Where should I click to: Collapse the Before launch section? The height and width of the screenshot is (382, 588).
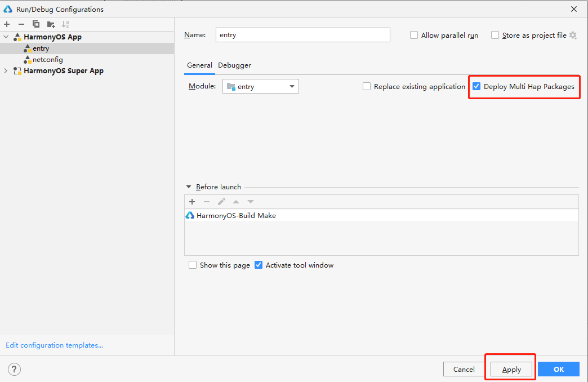point(189,187)
